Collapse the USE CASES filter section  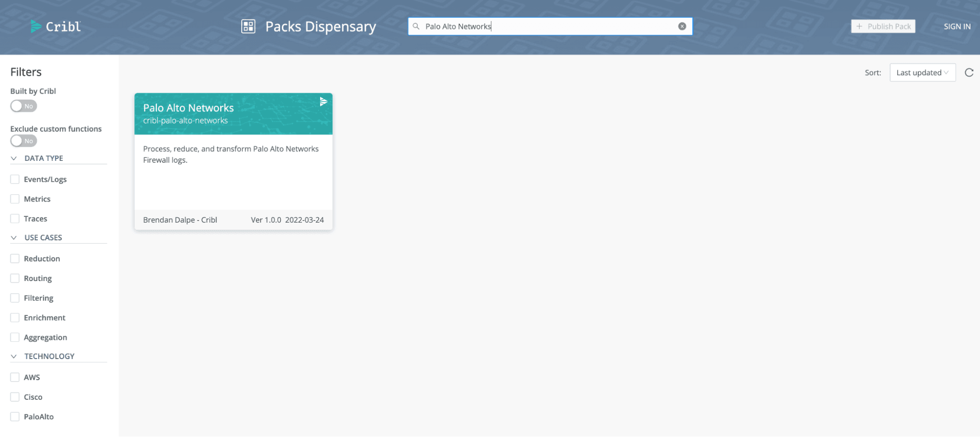14,238
